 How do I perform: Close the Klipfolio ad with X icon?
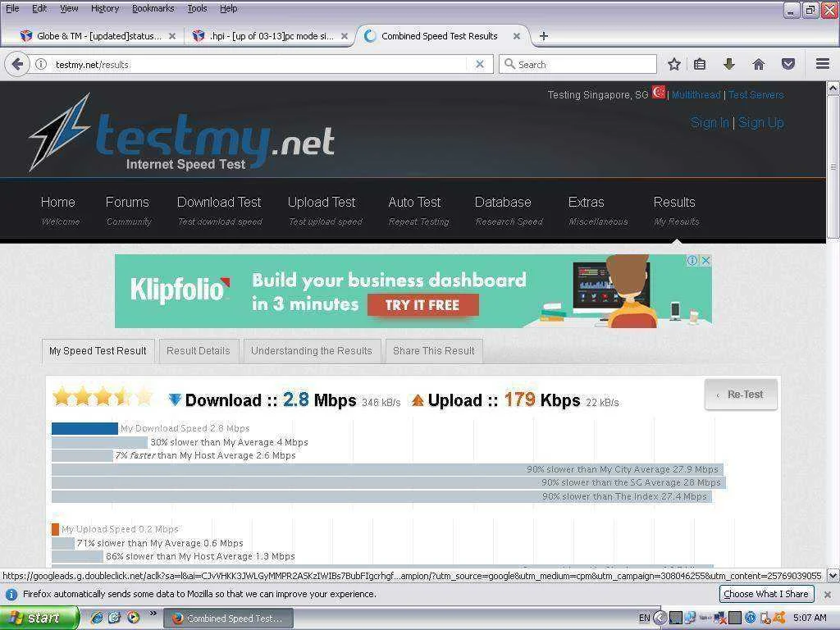pos(706,260)
